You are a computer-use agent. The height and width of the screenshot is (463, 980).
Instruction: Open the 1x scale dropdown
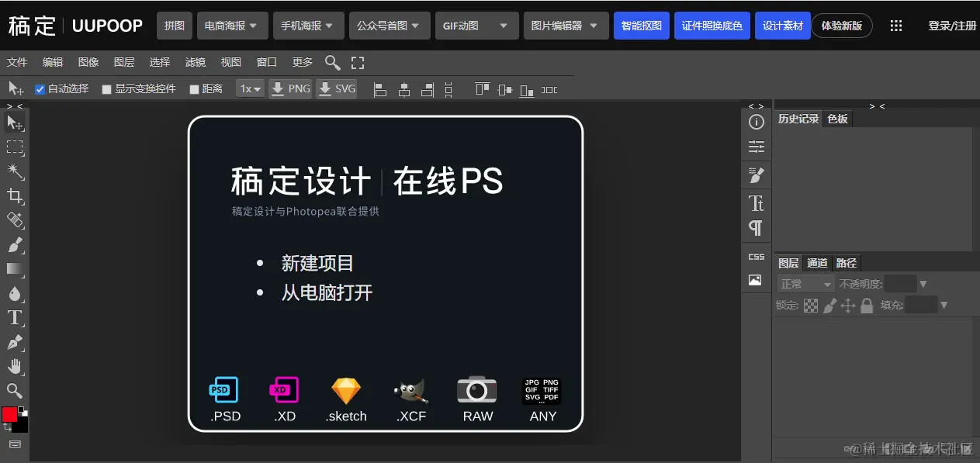coord(251,88)
